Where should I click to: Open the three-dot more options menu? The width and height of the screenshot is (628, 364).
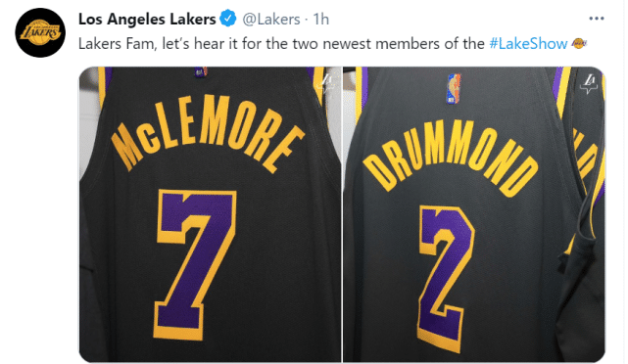pyautogui.click(x=597, y=19)
